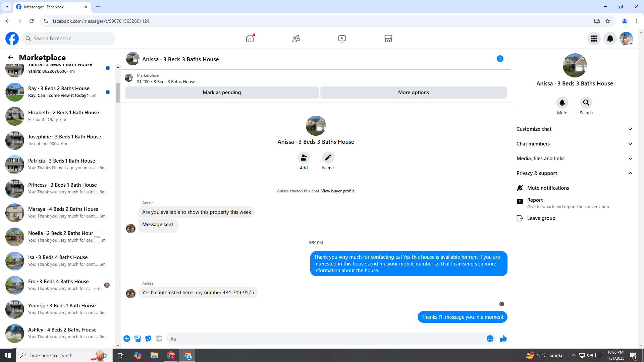Open Elizabeth 2 Beds 1 Bath chat
644x362 pixels.
coord(58,116)
